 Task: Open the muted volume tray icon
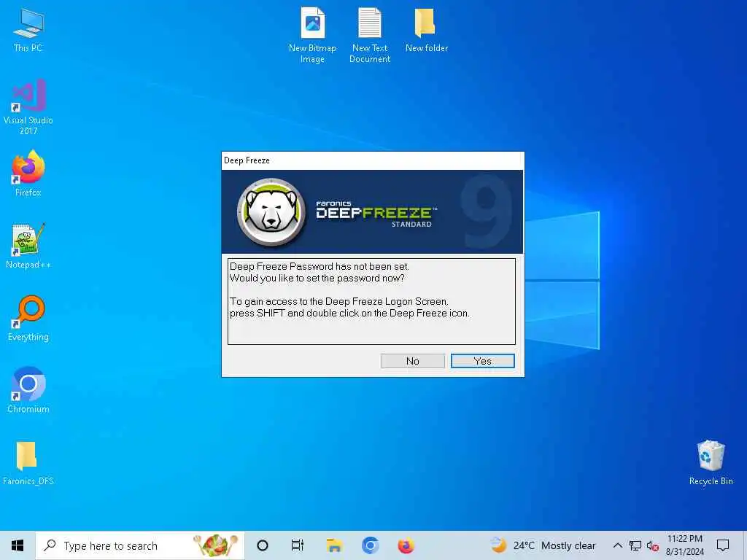(652, 546)
